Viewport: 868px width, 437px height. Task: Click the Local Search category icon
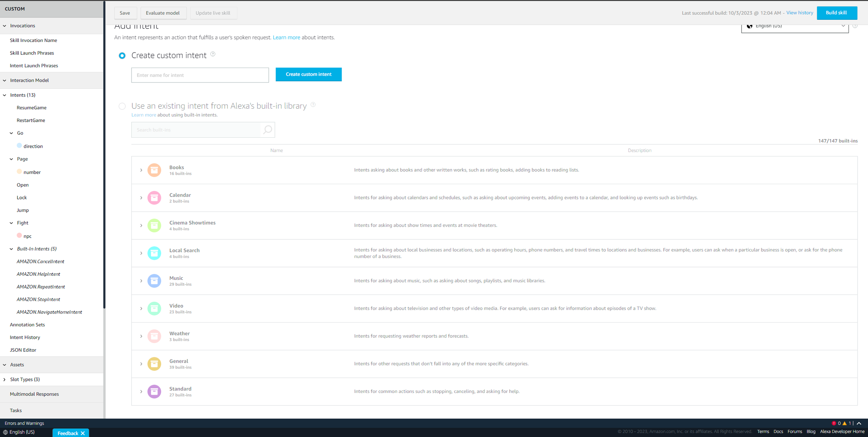154,253
